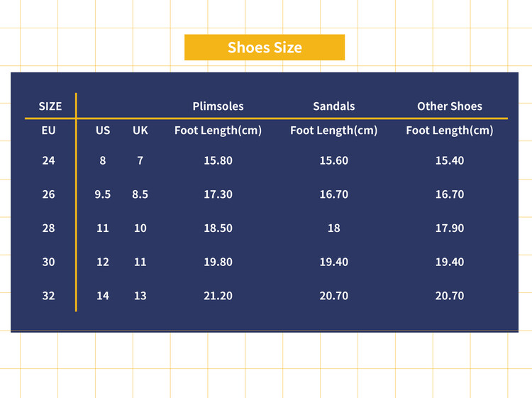532x398 pixels.
Task: Select EU size 32 cell
Action: (x=48, y=296)
